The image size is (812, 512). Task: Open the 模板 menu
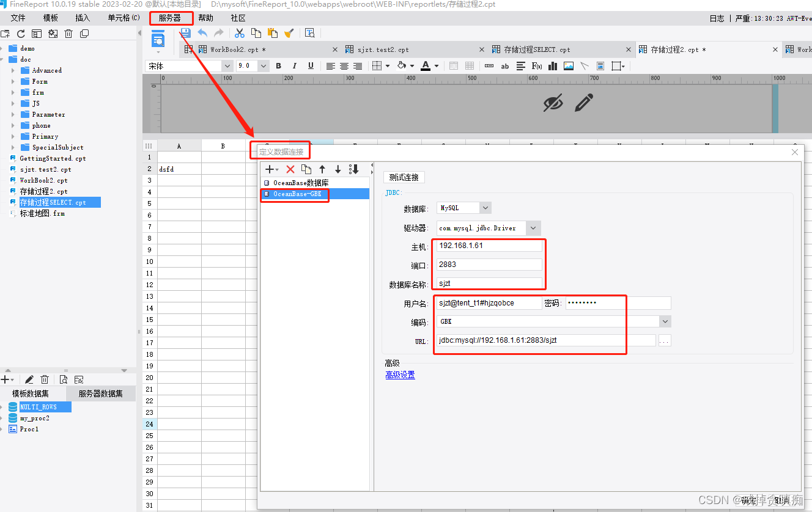pyautogui.click(x=51, y=18)
